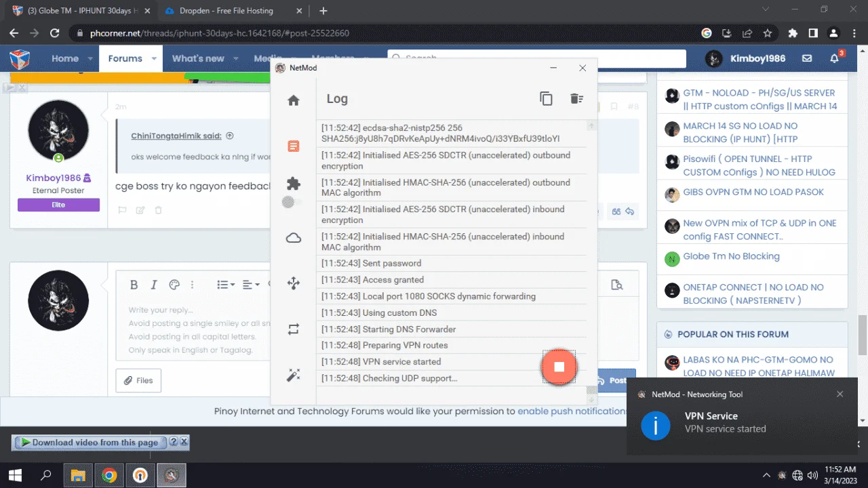Report the post using the flag icon
868x488 pixels.
[x=123, y=210]
